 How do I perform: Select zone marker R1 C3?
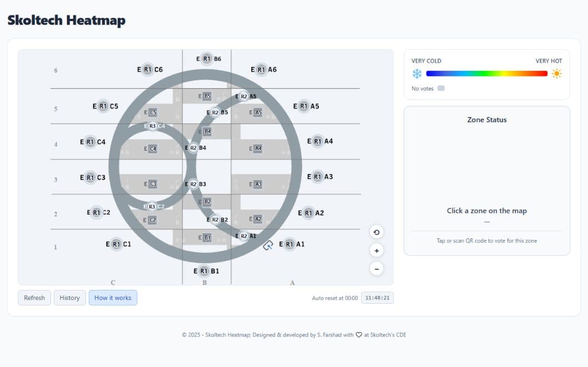90,177
